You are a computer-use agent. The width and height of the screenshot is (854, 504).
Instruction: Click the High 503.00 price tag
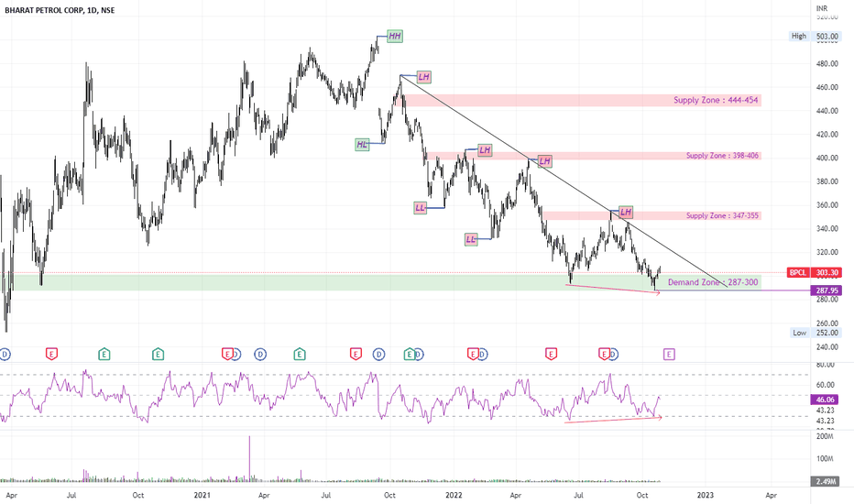815,36
